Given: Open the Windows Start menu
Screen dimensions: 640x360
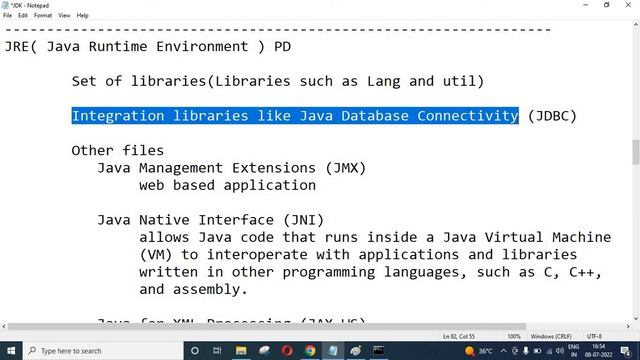Looking at the screenshot, I should pos(11,351).
